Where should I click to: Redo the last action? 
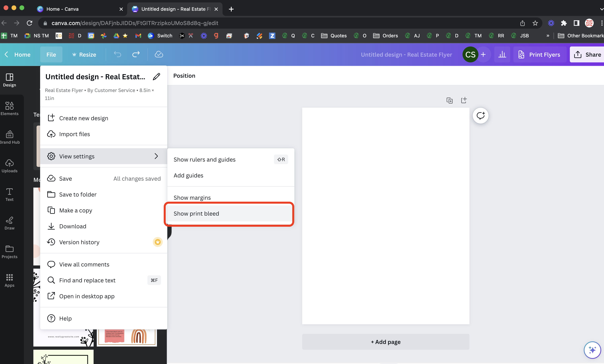click(136, 54)
